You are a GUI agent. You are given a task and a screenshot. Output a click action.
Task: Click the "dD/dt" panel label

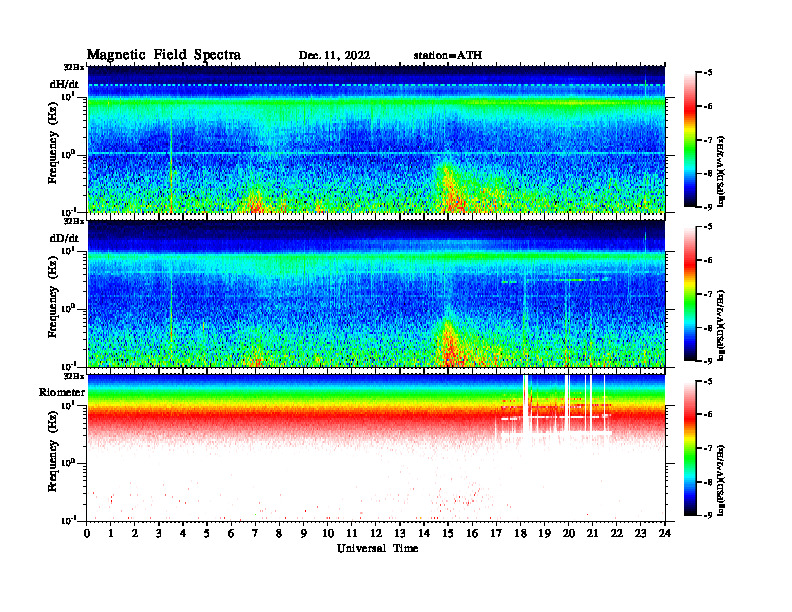pos(64,238)
